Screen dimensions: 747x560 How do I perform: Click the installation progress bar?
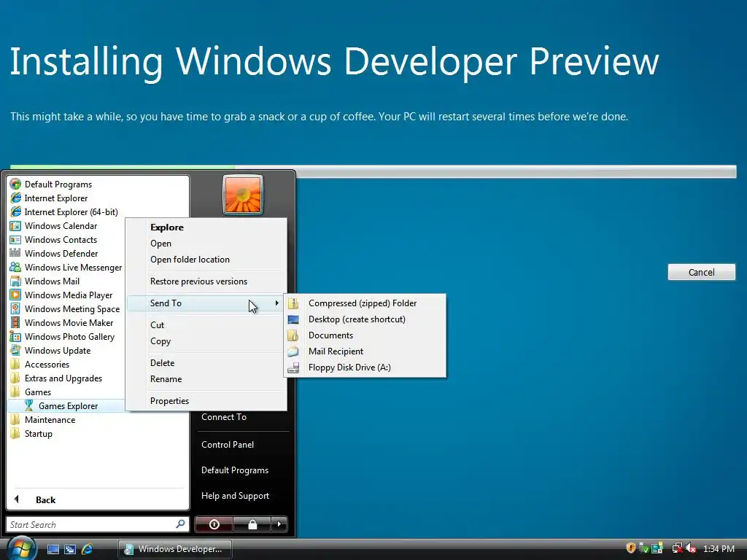pyautogui.click(x=373, y=171)
